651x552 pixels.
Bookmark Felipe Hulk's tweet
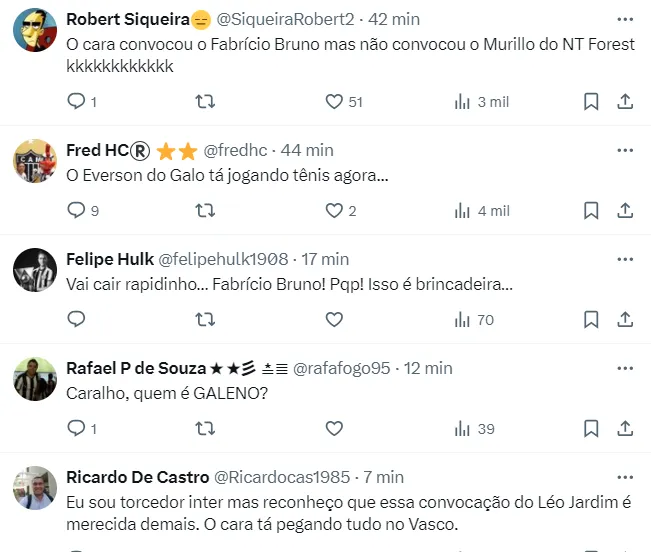coord(591,319)
